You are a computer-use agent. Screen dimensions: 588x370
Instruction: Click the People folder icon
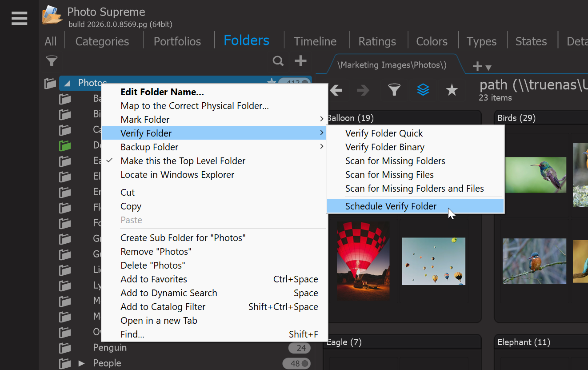tap(65, 363)
